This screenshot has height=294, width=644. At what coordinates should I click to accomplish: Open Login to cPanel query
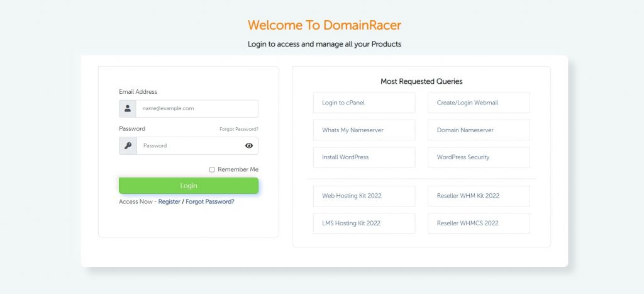tap(364, 103)
